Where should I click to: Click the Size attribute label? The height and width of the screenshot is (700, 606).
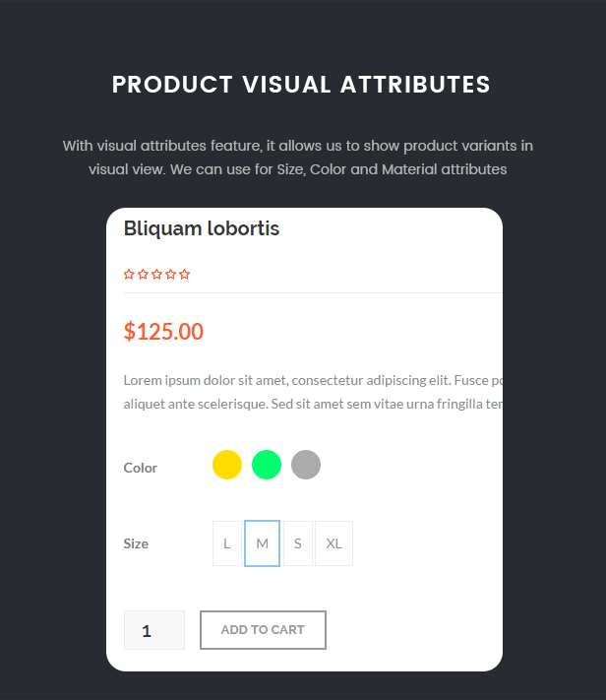(x=136, y=543)
